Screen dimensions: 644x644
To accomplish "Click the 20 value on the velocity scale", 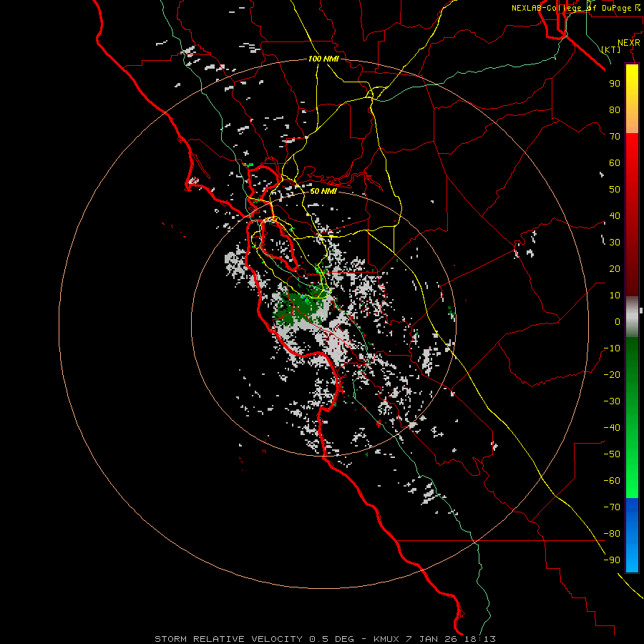I will click(x=615, y=268).
